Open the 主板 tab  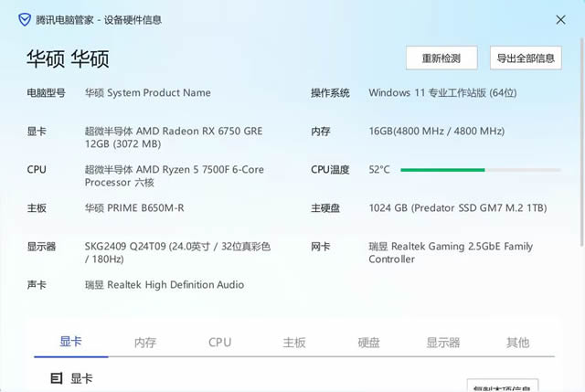294,343
